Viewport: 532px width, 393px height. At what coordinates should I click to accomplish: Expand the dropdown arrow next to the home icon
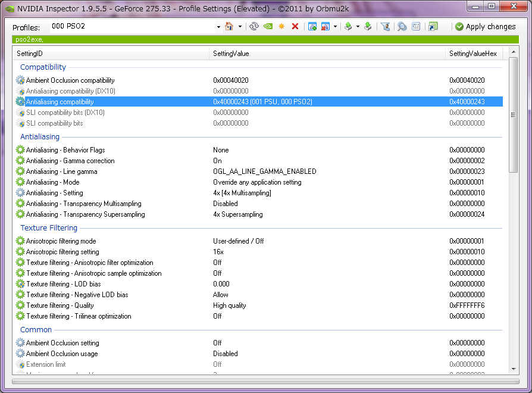pos(240,26)
